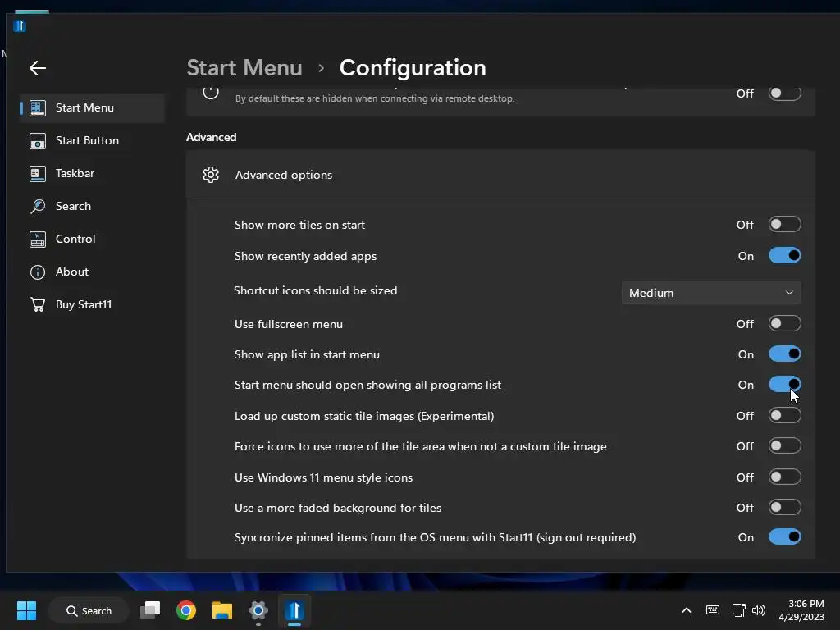Click the touch keyboard tray icon
840x630 pixels.
(x=713, y=610)
